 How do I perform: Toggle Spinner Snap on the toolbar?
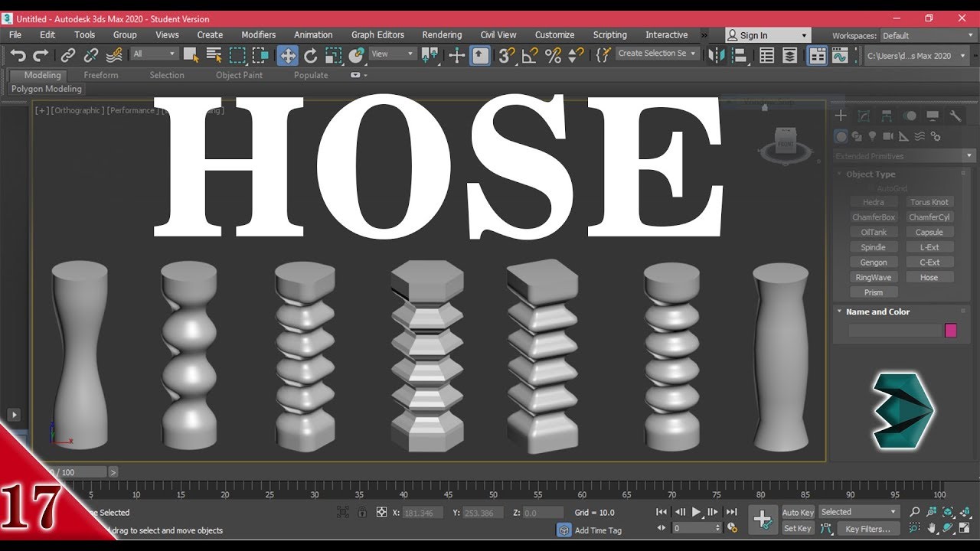(576, 55)
